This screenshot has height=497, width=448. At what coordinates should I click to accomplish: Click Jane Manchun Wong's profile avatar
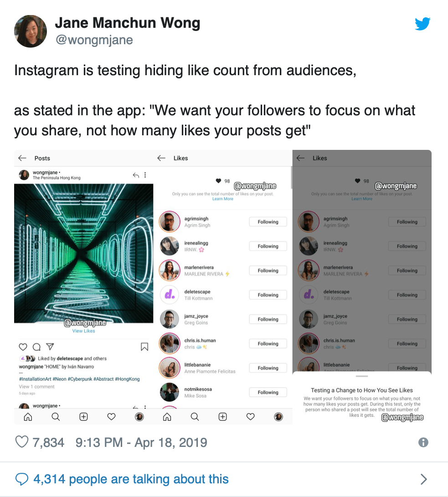tap(31, 31)
